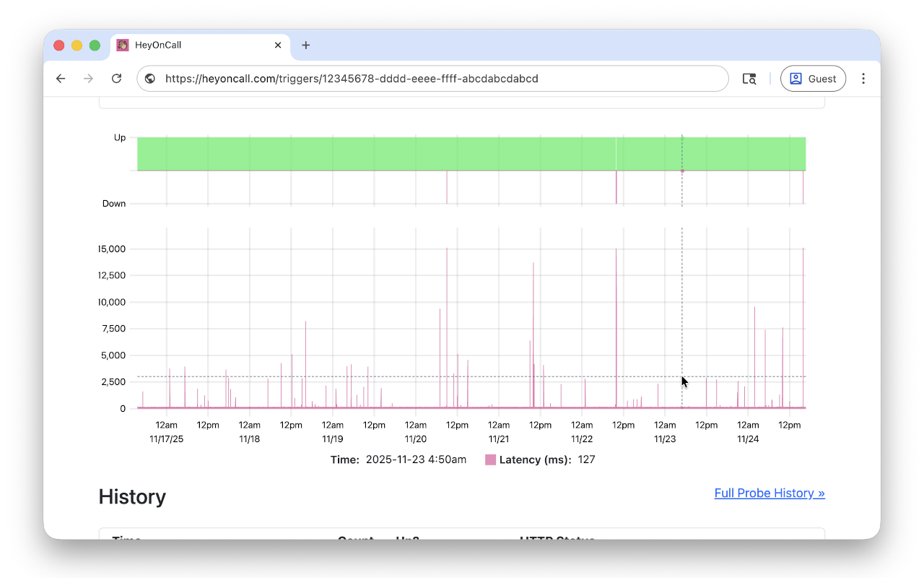Screen dimensions: 924x578
Task: Reload the HeyOnCall page
Action: click(x=116, y=78)
